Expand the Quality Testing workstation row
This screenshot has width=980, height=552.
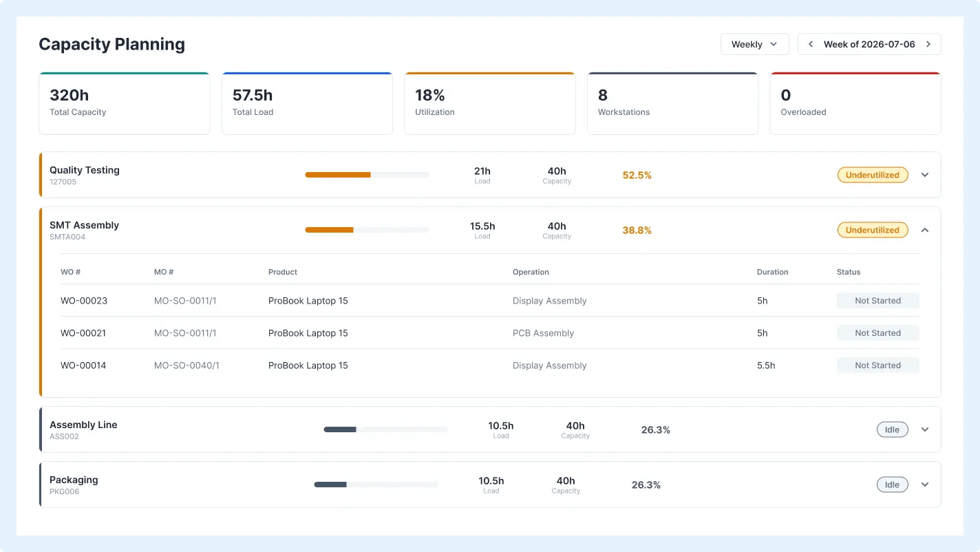click(x=925, y=175)
